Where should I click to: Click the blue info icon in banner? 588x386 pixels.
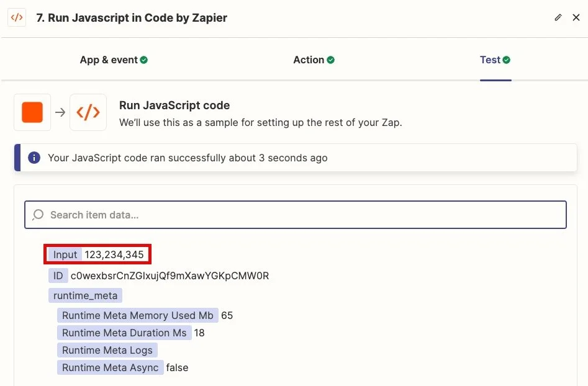[34, 158]
